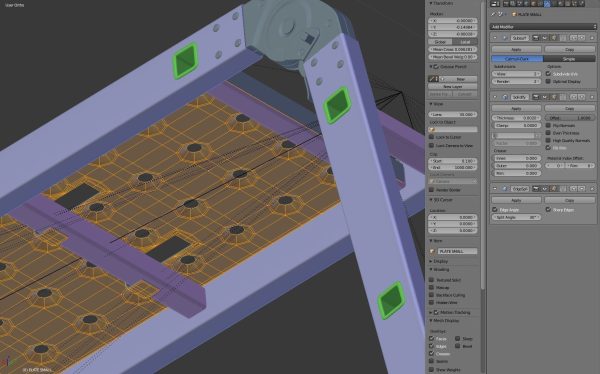Open the Texture properties tab

pos(567,3)
